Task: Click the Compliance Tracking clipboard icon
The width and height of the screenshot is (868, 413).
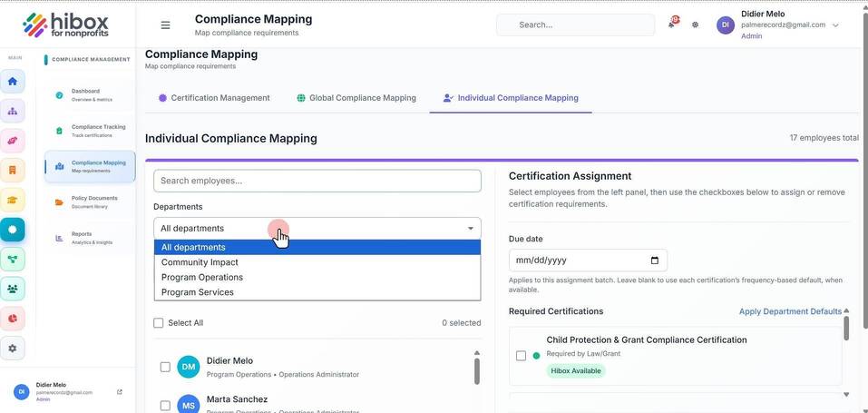Action: [59, 131]
